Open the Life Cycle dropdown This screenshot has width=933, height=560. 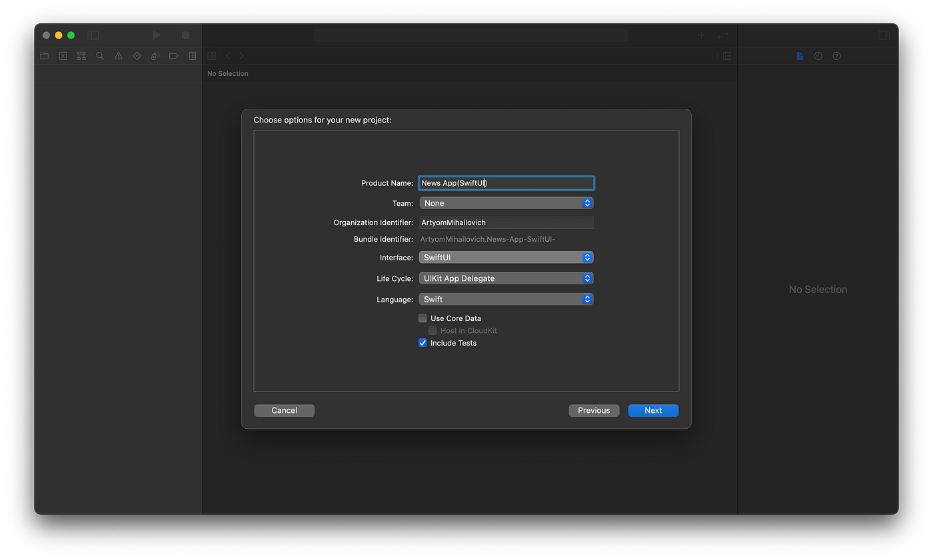point(506,278)
